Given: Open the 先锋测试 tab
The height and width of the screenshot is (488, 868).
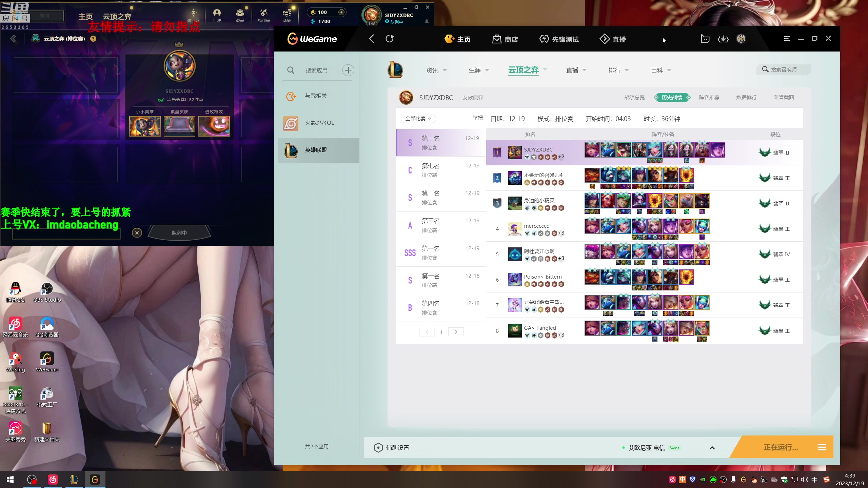Looking at the screenshot, I should [559, 39].
